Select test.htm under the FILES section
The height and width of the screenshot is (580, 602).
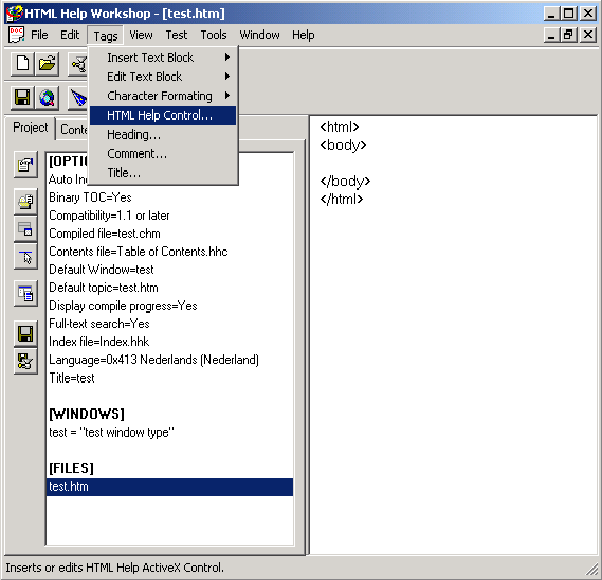68,487
